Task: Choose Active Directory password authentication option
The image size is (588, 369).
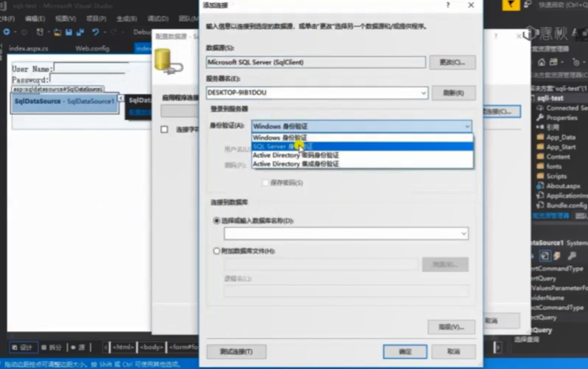Action: click(362, 155)
